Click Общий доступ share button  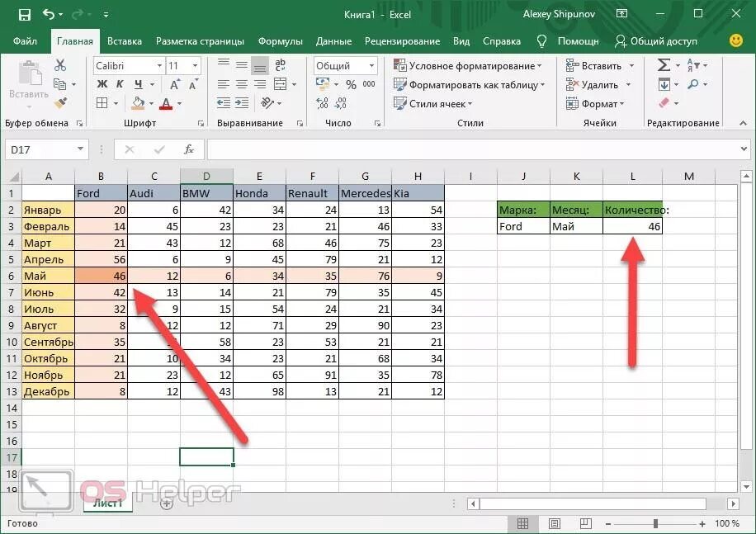pyautogui.click(x=656, y=41)
